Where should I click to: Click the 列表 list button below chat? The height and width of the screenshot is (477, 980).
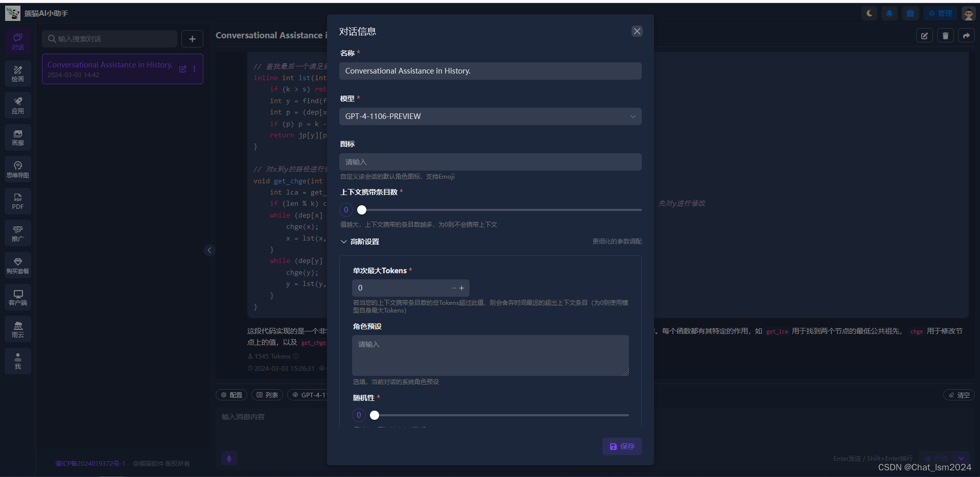click(x=267, y=395)
